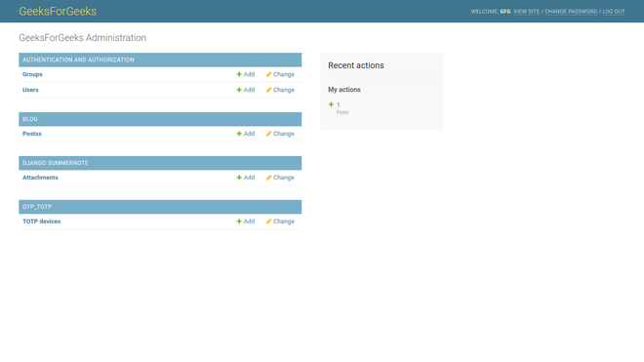Click the pencil icon beside Groups Change

point(268,74)
